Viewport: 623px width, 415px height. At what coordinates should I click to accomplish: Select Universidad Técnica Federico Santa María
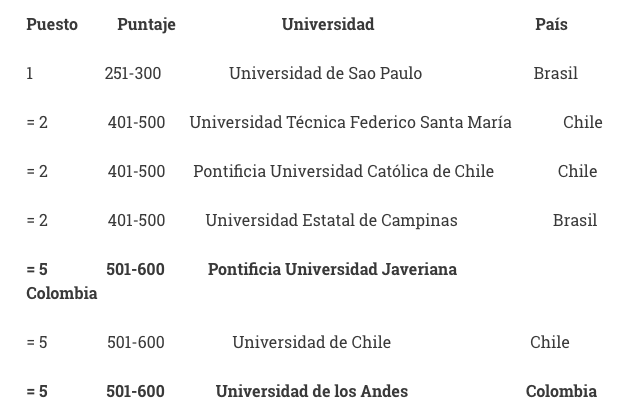350,122
